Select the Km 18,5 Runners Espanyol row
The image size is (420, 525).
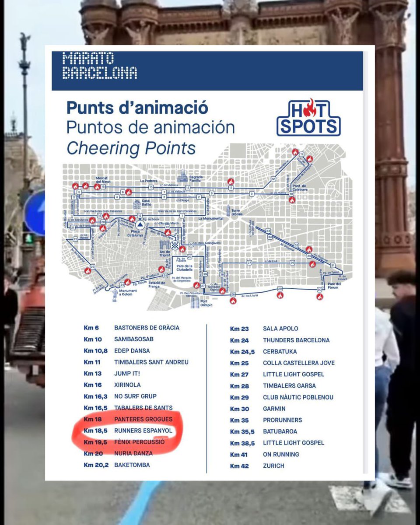click(128, 430)
